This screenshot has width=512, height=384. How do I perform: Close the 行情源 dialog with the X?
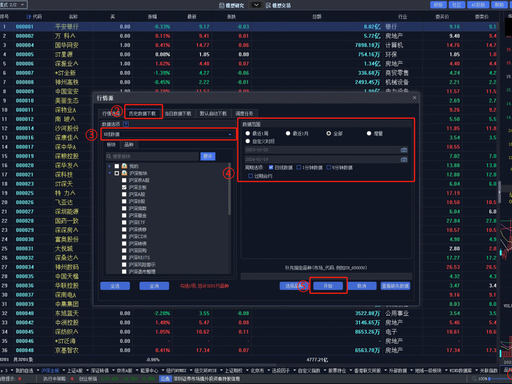click(414, 98)
